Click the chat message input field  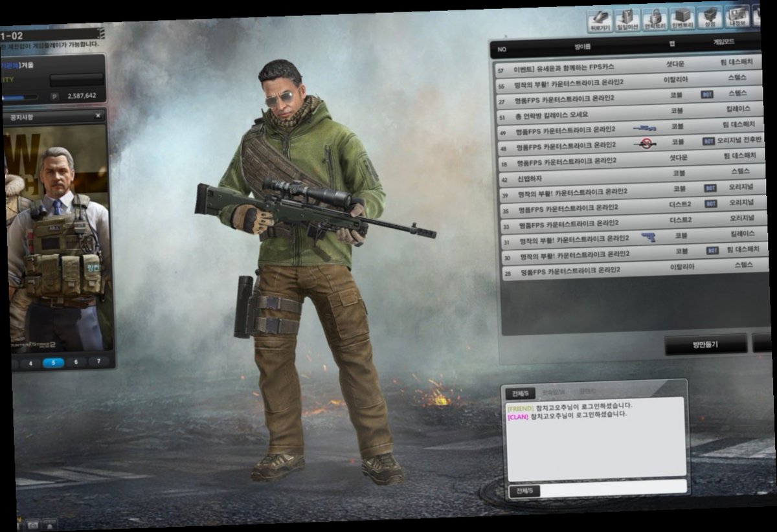614,487
